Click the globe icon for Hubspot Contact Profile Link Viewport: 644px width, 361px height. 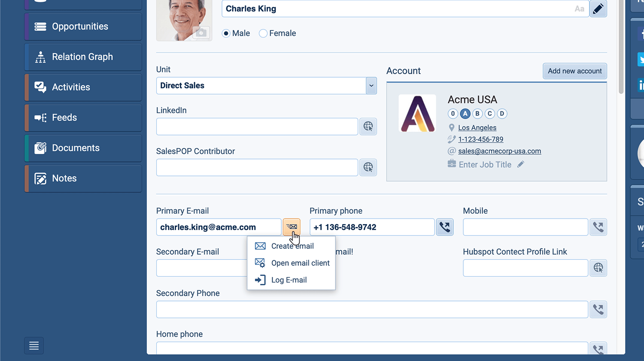point(598,268)
